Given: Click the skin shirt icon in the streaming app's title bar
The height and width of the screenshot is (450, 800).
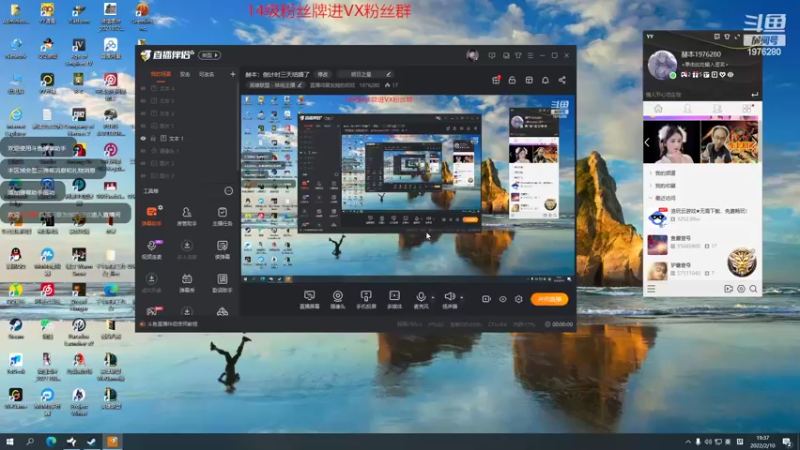Looking at the screenshot, I should point(518,55).
